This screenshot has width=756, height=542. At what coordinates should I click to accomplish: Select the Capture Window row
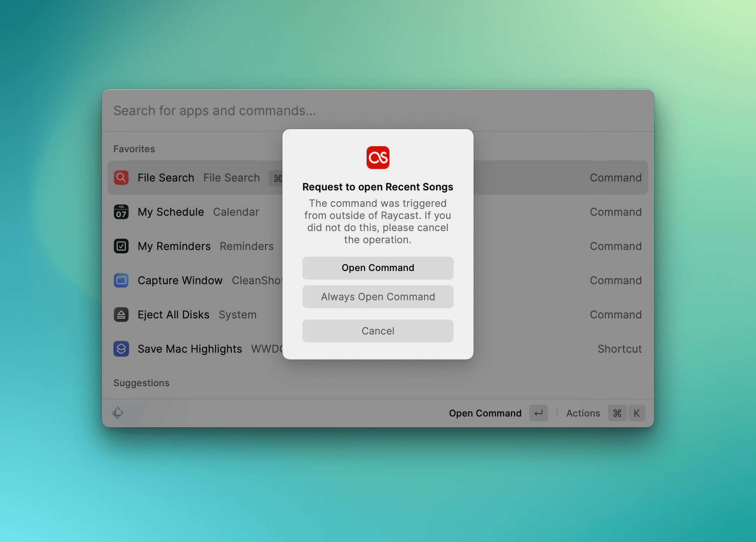click(x=378, y=280)
